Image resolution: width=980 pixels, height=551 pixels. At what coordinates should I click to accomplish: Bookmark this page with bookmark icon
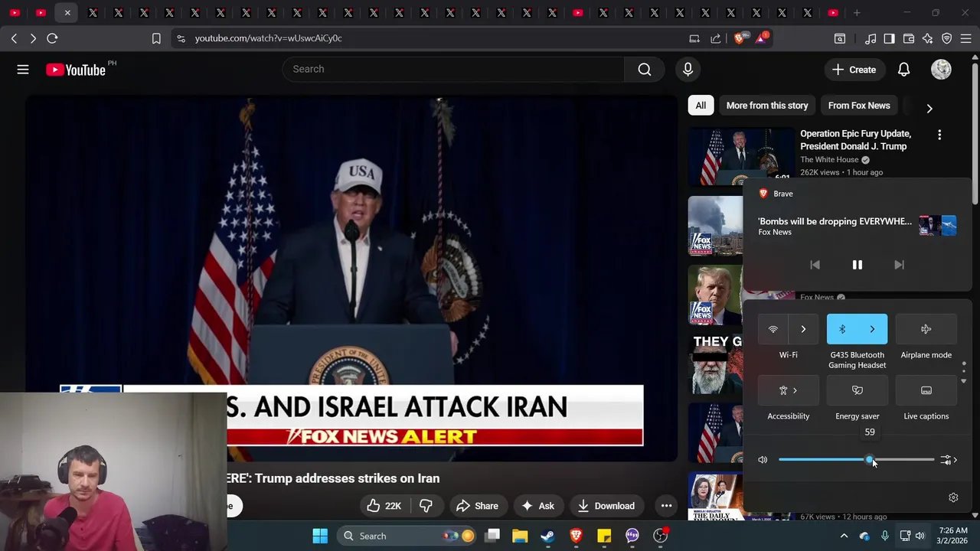156,38
